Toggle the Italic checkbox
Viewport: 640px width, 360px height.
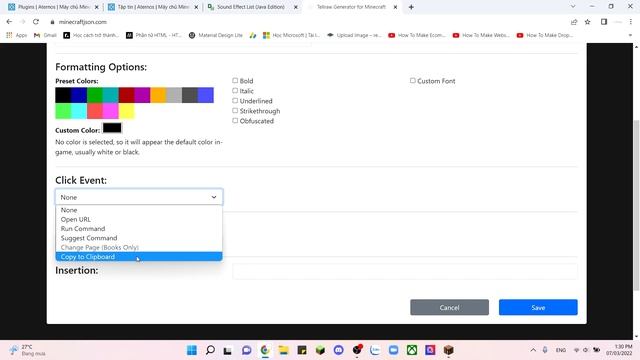235,91
